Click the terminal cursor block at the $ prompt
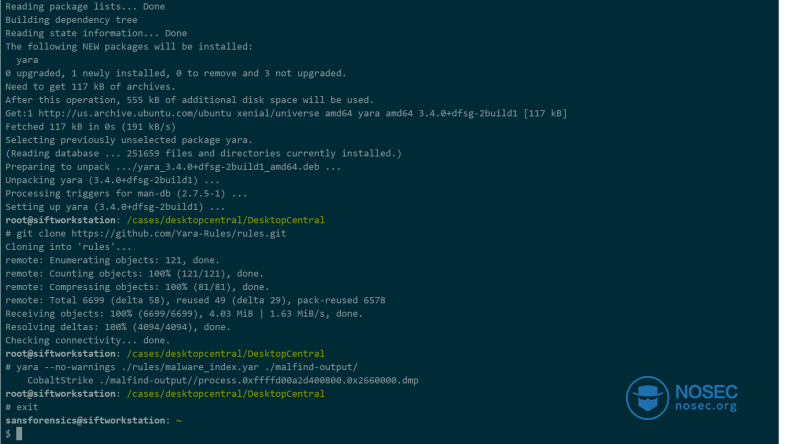Screen dimensions: 790x444 click(x=19, y=433)
